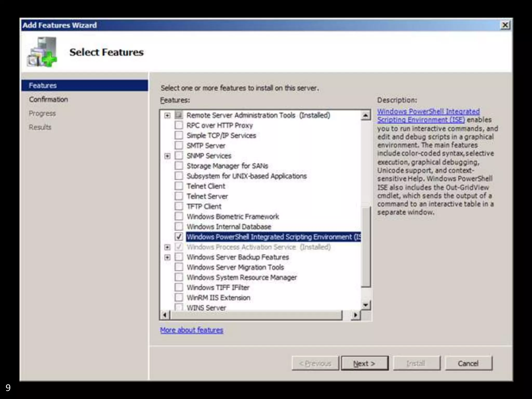Select the Telnet Client row text
532x399 pixels.
click(206, 186)
